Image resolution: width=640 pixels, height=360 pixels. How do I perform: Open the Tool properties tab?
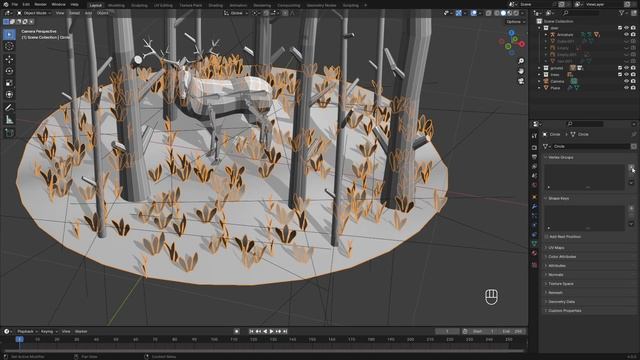click(534, 136)
